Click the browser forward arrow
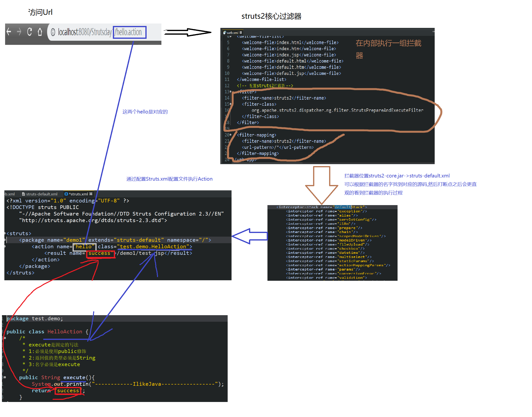Screen dimensions: 532x417 pyautogui.click(x=19, y=32)
